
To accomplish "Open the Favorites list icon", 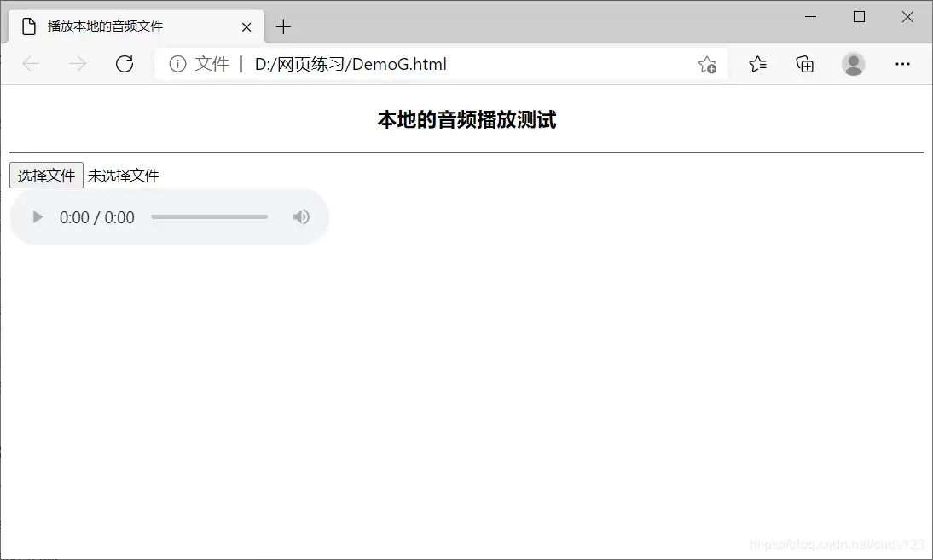I will [x=756, y=63].
